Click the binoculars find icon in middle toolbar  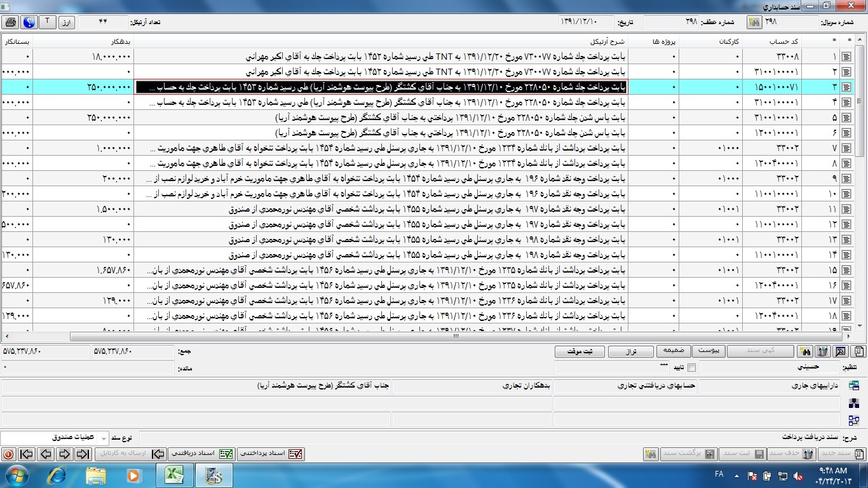coord(806,351)
